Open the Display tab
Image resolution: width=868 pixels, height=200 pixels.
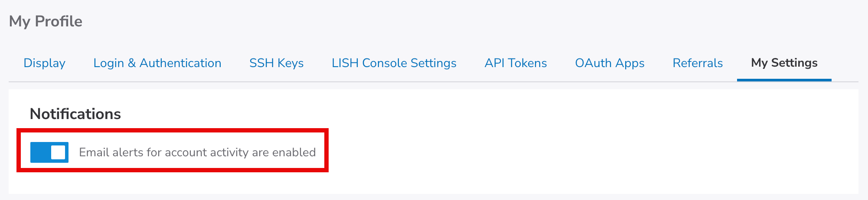44,63
